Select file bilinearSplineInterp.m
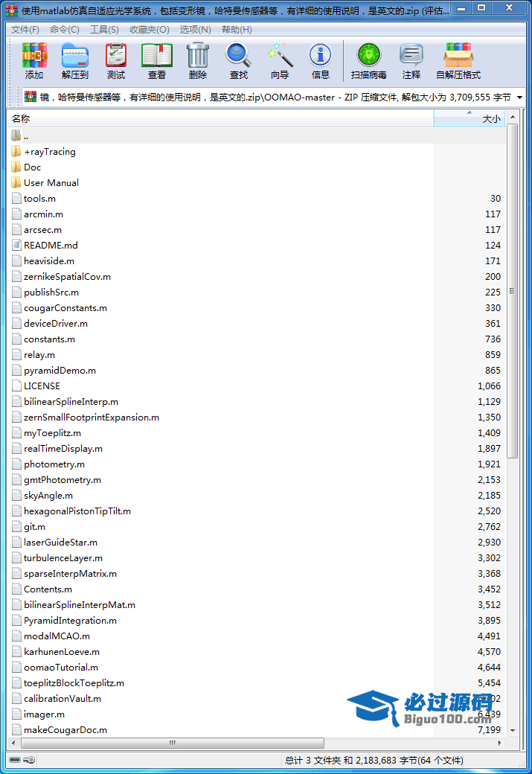The width and height of the screenshot is (532, 774). tap(71, 402)
